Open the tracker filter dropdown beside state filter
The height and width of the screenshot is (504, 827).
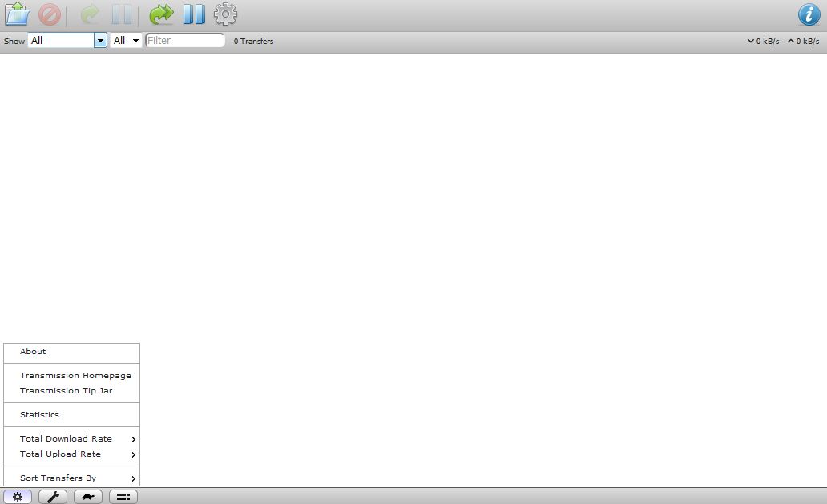click(x=126, y=41)
